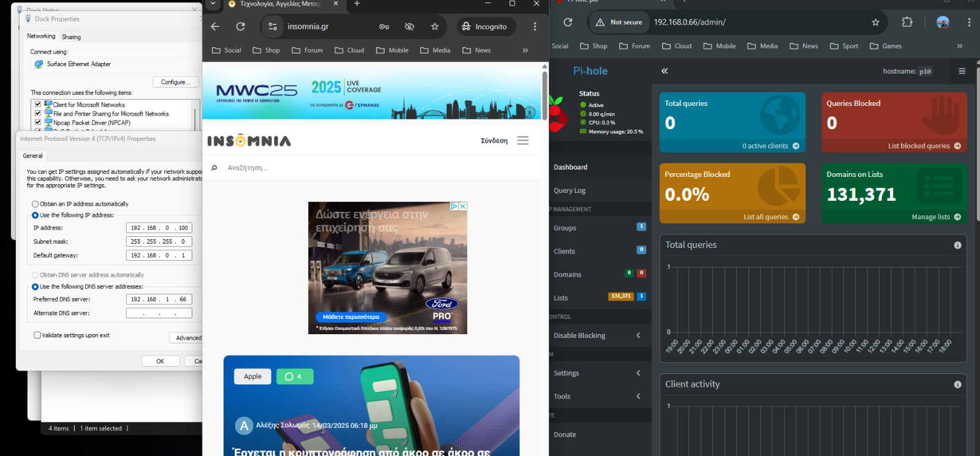Image resolution: width=980 pixels, height=456 pixels.
Task: Click Alternate DNS server field
Action: point(159,313)
